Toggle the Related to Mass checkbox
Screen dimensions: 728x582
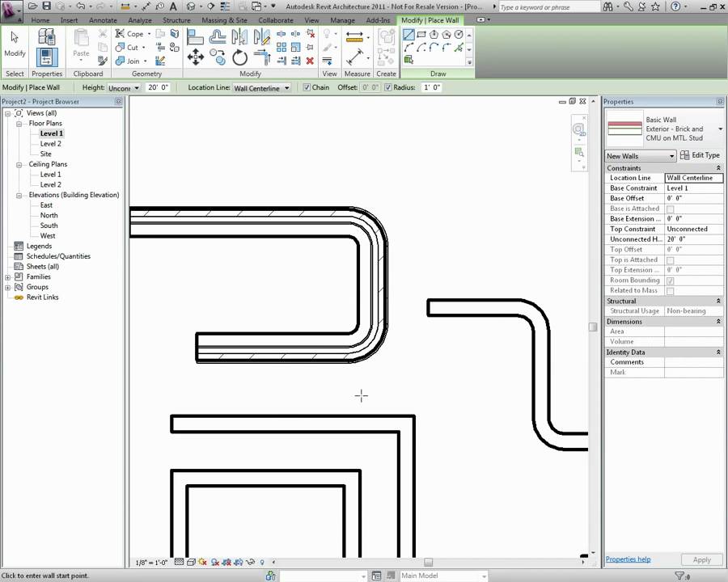(670, 291)
